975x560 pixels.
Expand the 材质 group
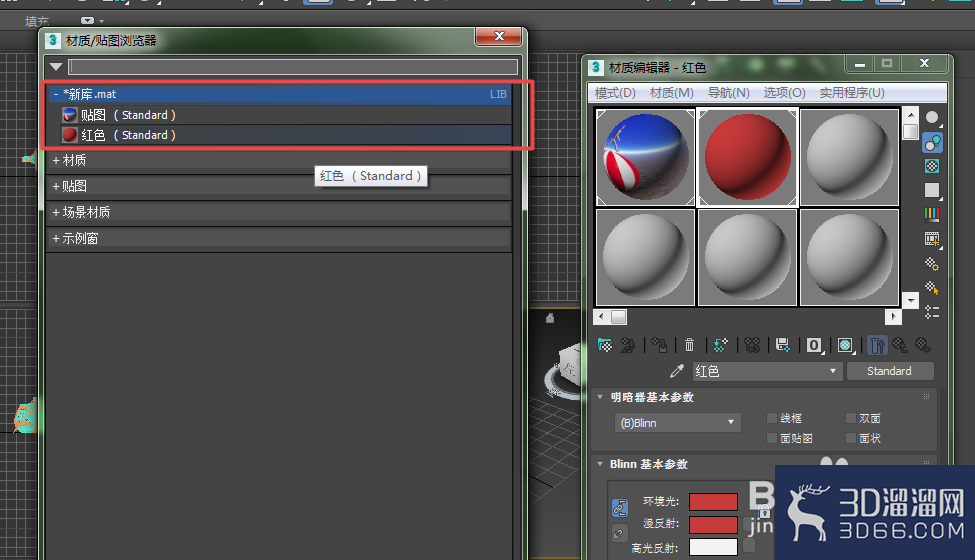pos(56,160)
